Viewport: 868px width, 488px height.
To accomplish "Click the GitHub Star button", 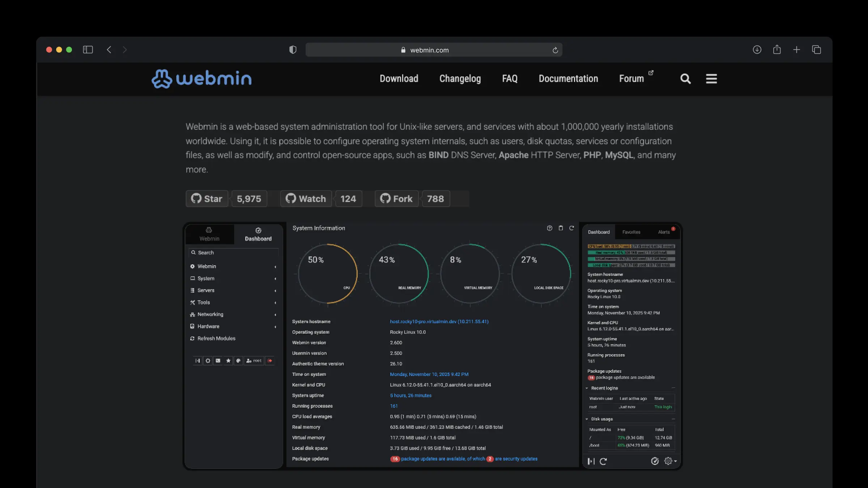I will click(x=207, y=199).
